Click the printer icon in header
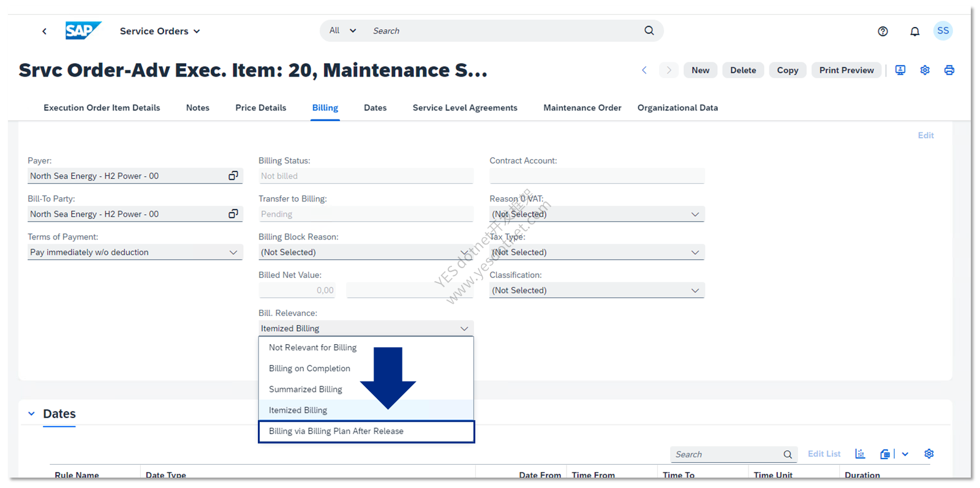 click(x=949, y=70)
